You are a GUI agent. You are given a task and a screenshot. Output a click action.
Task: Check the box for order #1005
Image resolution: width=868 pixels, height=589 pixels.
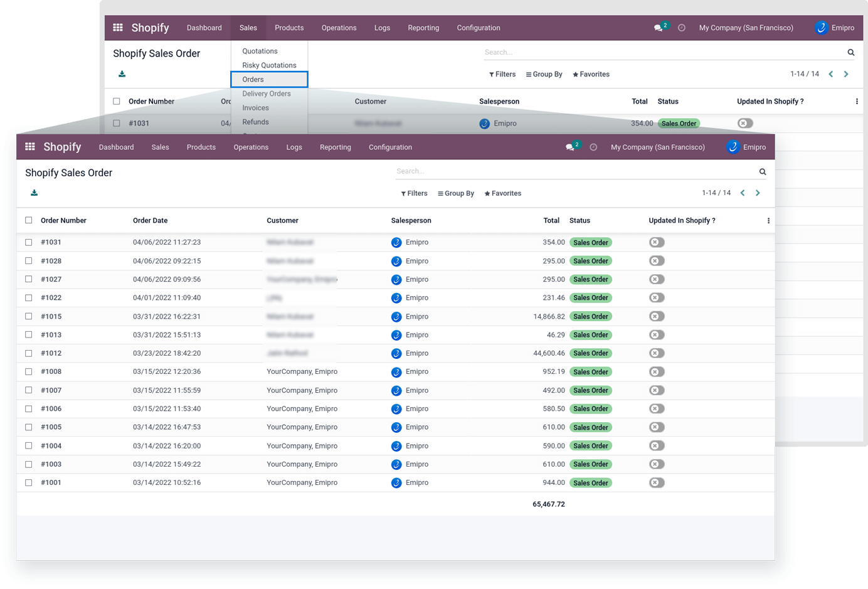pyautogui.click(x=28, y=427)
